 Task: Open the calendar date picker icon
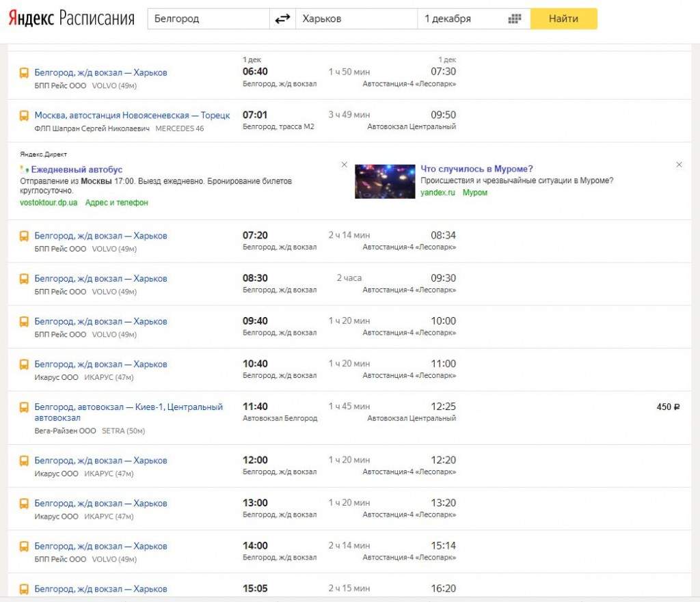(x=515, y=19)
